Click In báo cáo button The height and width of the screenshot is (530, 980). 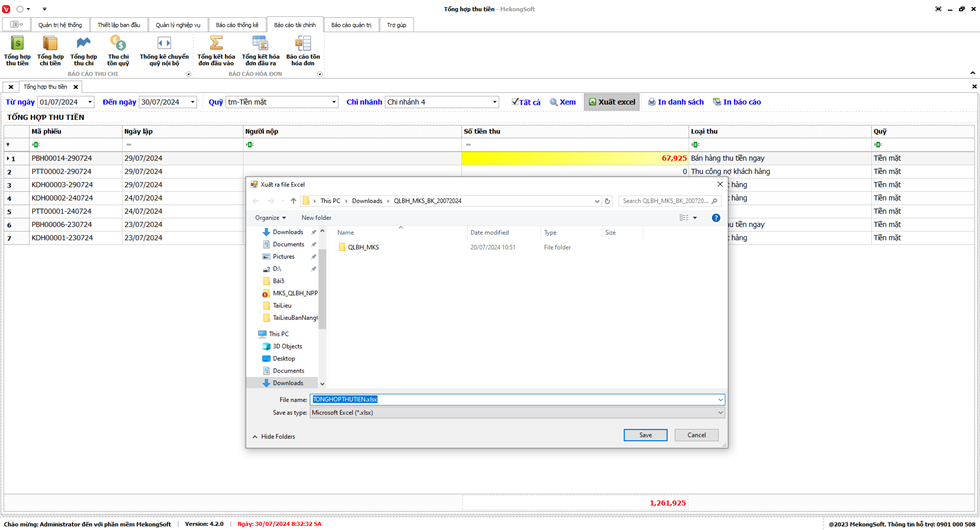tap(738, 102)
